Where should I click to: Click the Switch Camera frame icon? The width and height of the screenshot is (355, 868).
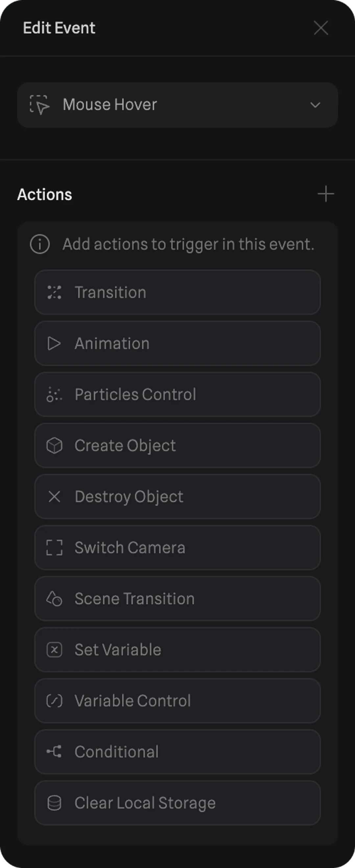pos(54,547)
